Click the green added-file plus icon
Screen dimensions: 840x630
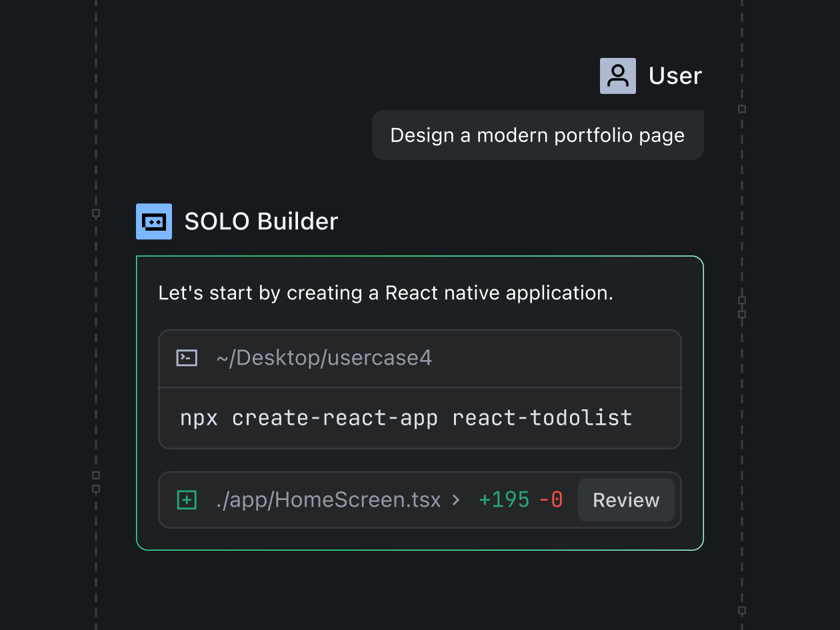point(187,500)
